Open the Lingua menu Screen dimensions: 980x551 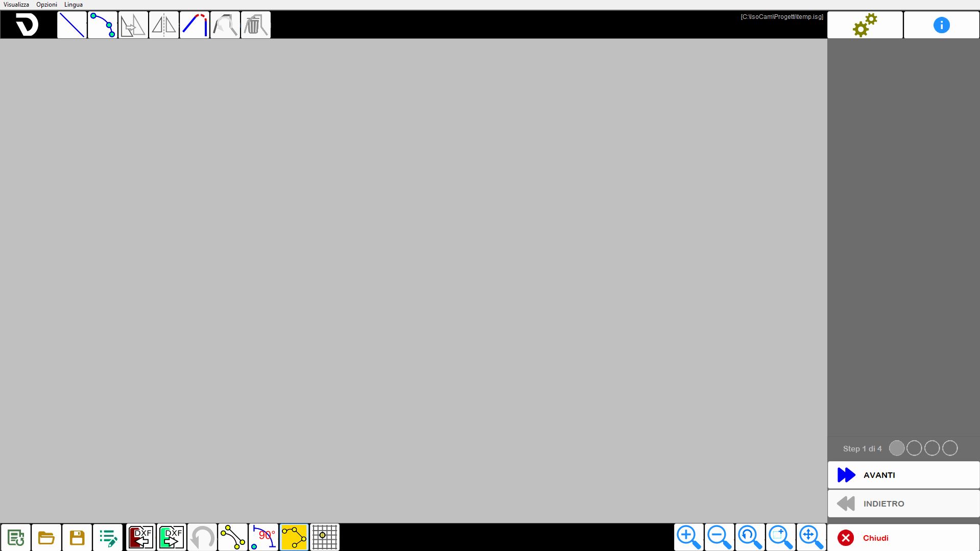(74, 5)
